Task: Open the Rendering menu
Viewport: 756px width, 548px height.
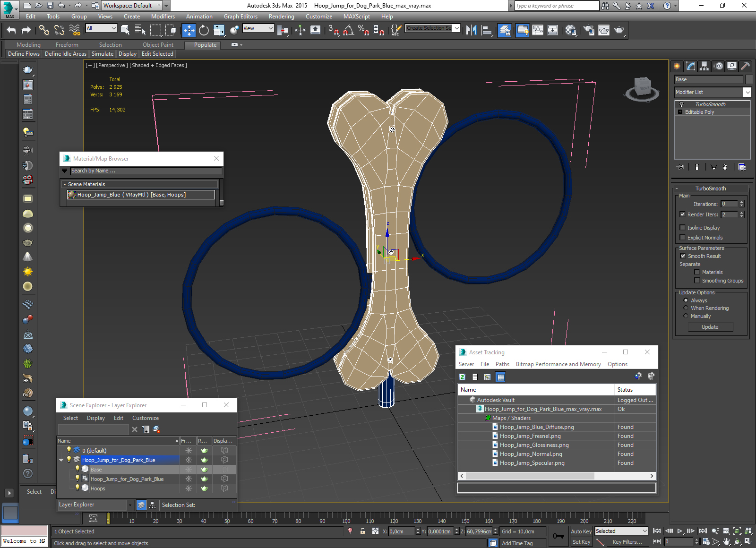Action: point(281,17)
